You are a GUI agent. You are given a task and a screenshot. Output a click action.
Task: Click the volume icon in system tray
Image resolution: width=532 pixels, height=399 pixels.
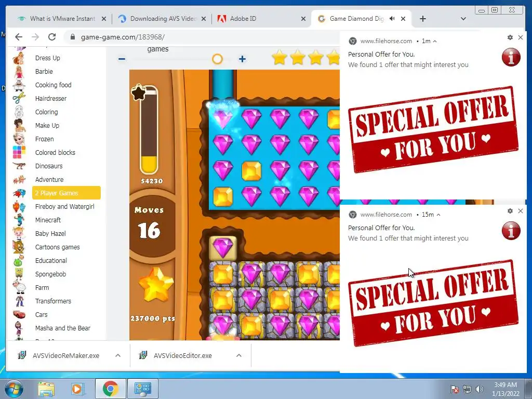[479, 389]
